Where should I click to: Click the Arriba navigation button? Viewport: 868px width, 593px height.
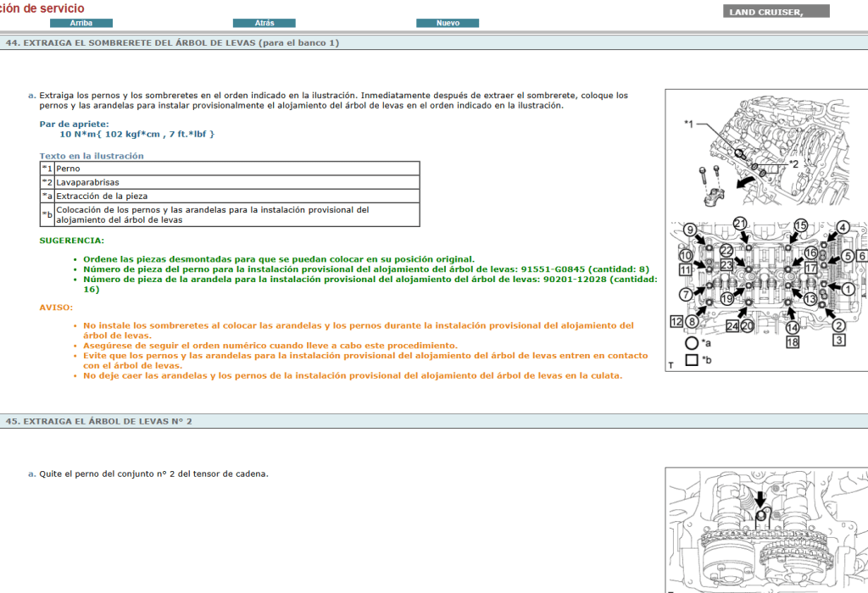tap(81, 23)
